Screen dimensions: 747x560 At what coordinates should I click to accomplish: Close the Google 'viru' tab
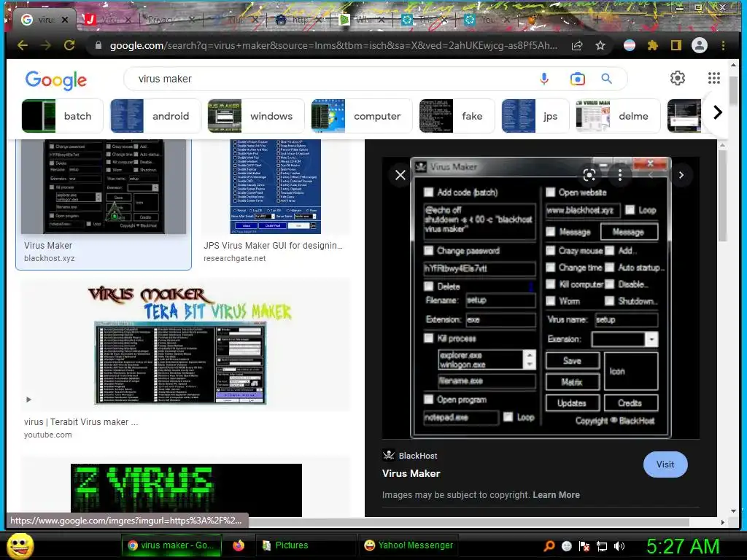[x=65, y=20]
